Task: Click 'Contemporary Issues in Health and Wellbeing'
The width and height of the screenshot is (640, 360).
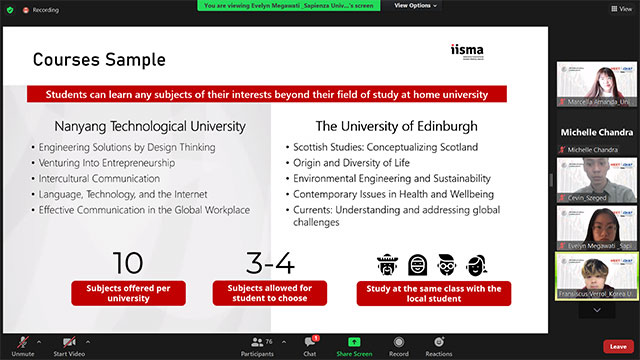Action: point(393,194)
